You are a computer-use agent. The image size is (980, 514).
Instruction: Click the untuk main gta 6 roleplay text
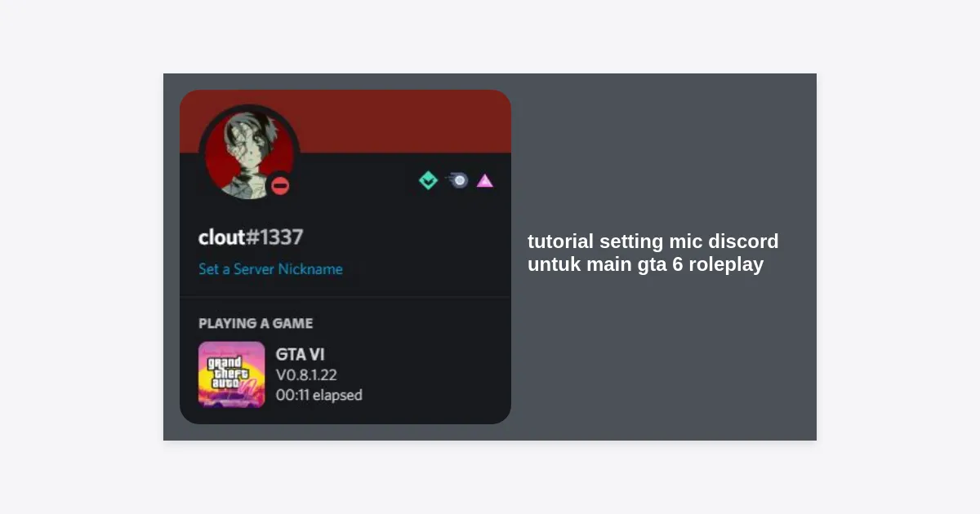[645, 265]
